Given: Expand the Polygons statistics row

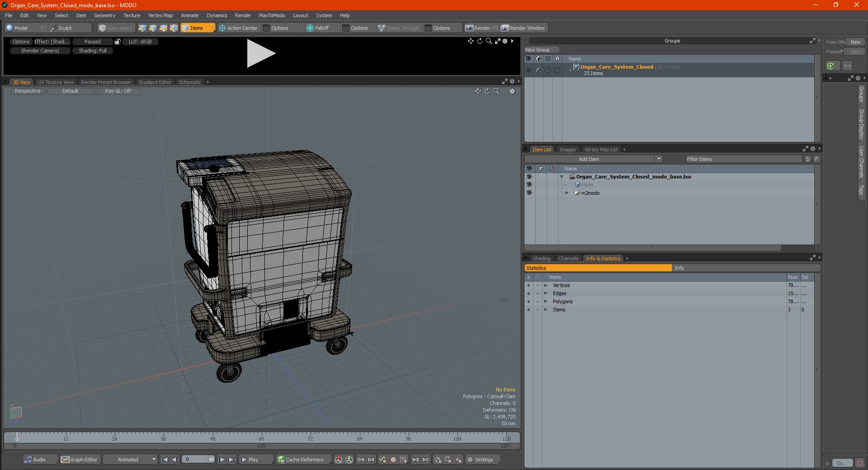Looking at the screenshot, I should (x=546, y=301).
